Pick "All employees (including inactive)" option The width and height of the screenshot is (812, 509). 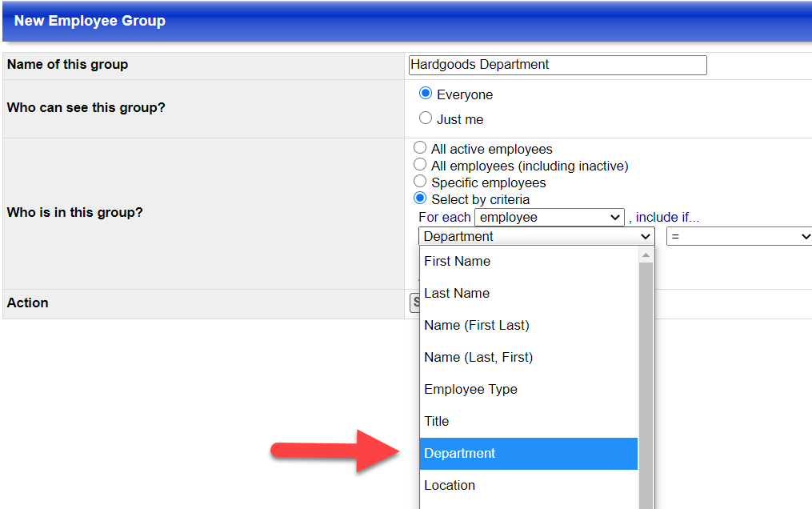[x=420, y=164]
